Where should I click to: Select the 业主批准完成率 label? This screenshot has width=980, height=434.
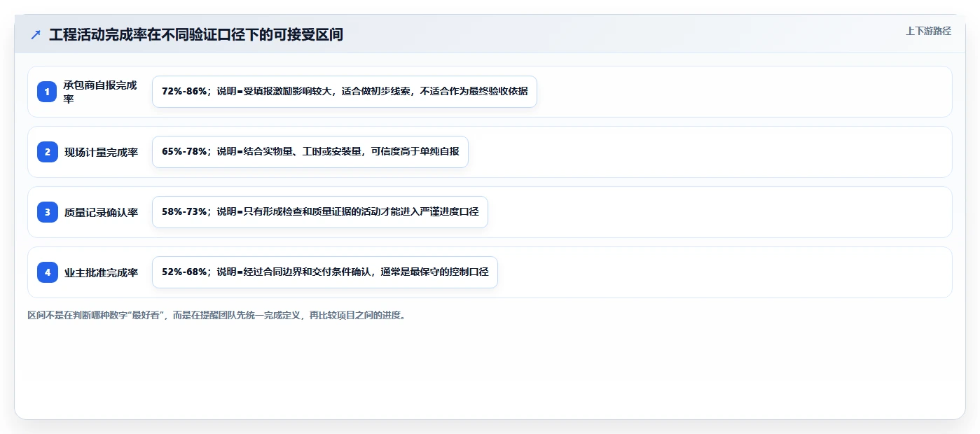pos(101,272)
